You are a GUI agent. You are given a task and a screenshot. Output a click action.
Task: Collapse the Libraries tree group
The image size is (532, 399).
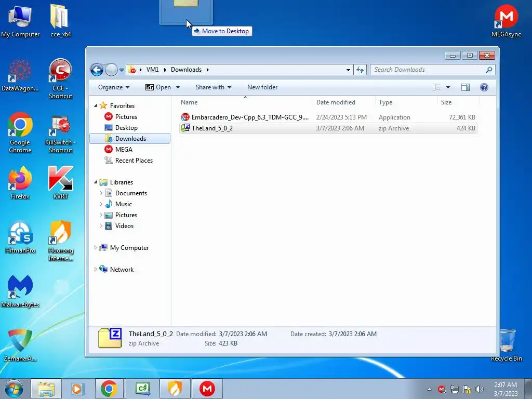[96, 182]
